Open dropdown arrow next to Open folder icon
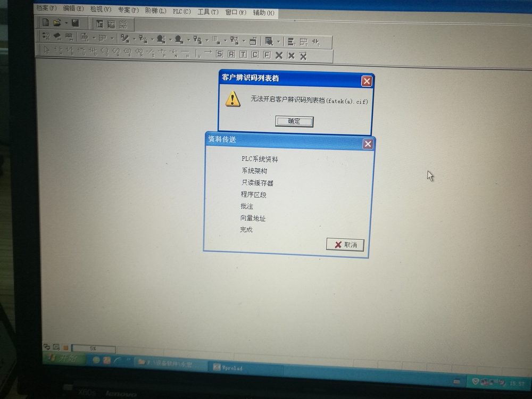This screenshot has height=399, width=532. (66, 23)
